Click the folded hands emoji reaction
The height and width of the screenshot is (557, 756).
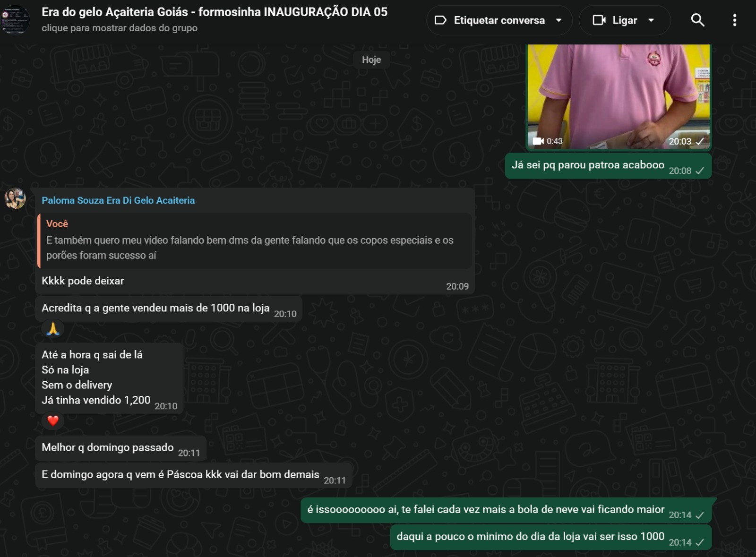53,328
